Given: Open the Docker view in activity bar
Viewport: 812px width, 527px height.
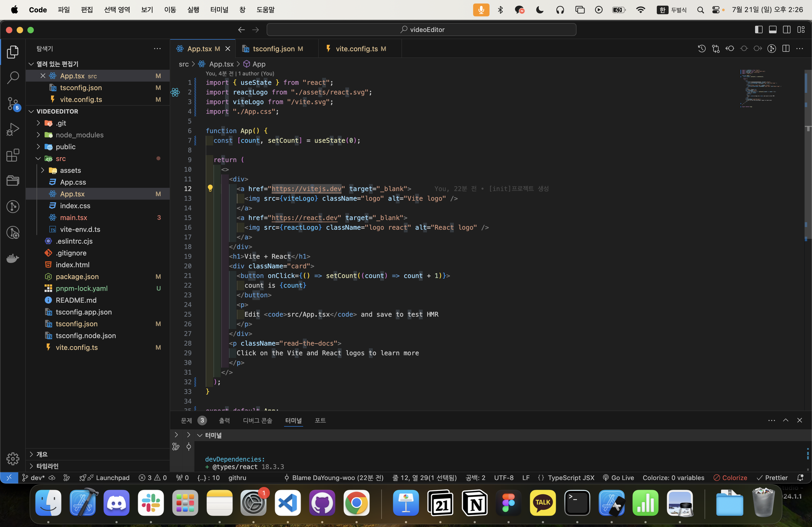Looking at the screenshot, I should 13,258.
